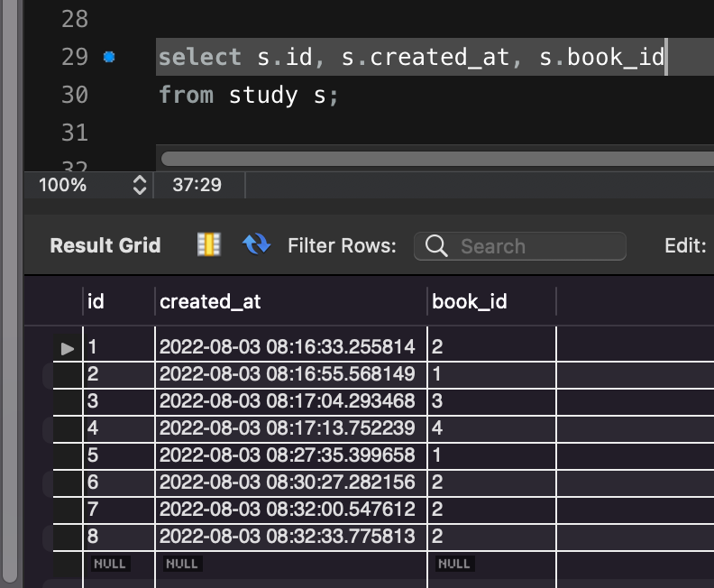Select the id cell with value 7
The width and height of the screenshot is (714, 588).
pyautogui.click(x=119, y=510)
